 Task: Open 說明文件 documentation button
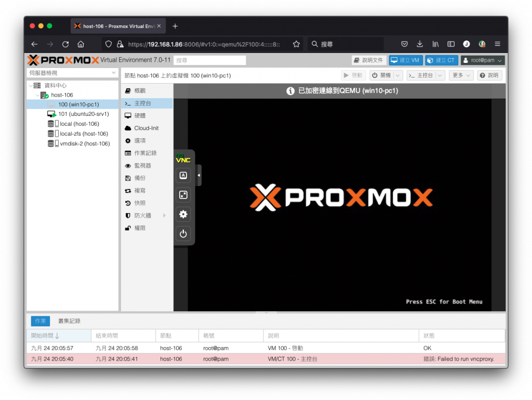369,60
